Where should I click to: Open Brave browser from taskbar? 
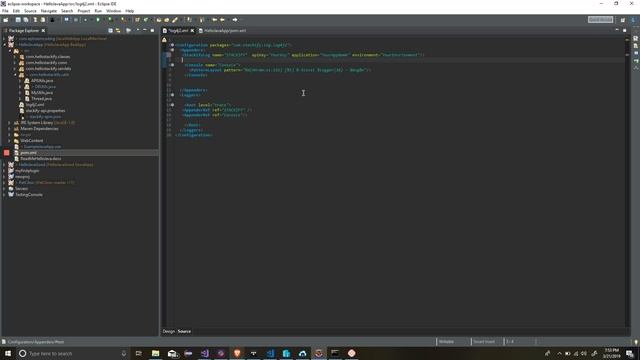pos(237,353)
